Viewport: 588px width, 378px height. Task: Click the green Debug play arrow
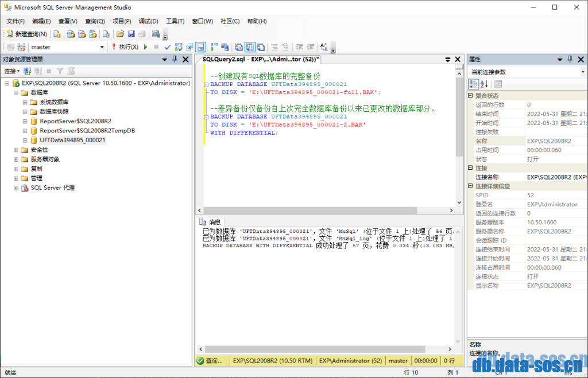(145, 47)
